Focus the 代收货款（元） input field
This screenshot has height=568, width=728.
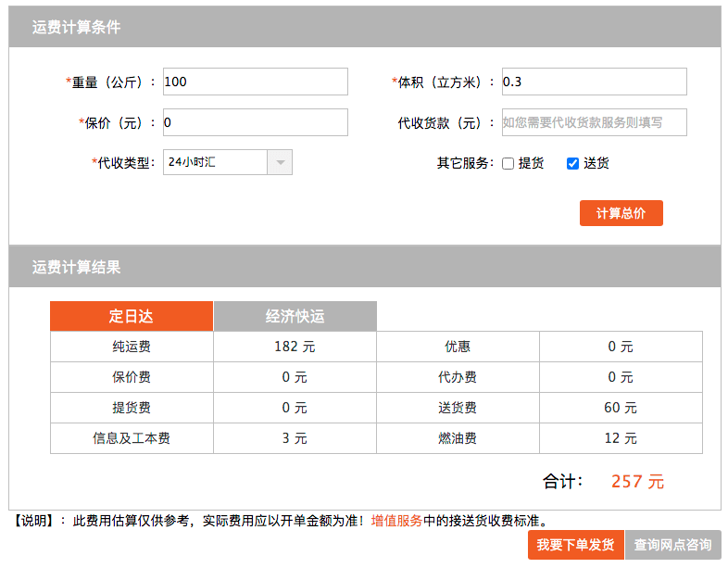[x=595, y=122]
